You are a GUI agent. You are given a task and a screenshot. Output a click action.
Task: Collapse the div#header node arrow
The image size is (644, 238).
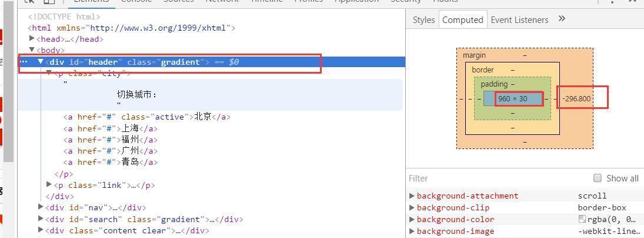pos(41,62)
